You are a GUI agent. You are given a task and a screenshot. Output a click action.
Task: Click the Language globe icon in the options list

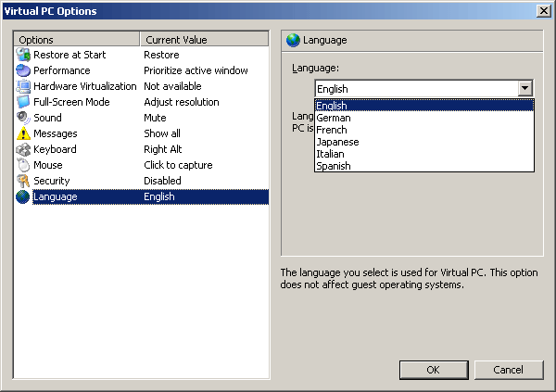[23, 196]
